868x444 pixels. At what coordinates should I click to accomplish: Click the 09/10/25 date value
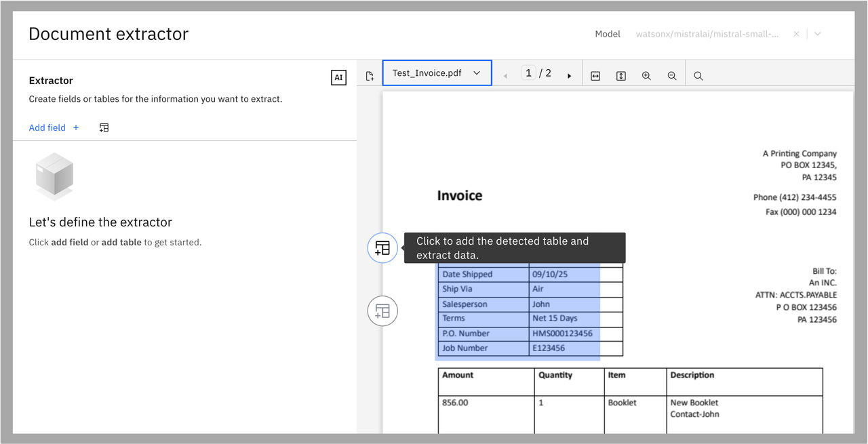550,275
